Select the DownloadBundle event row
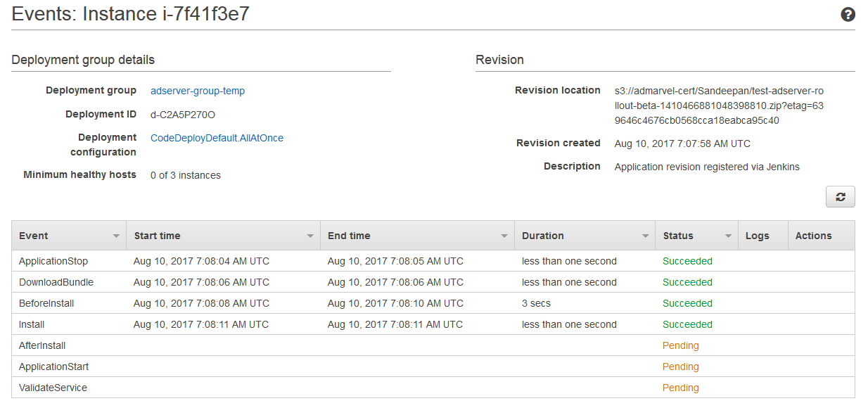The image size is (868, 408). (x=56, y=282)
